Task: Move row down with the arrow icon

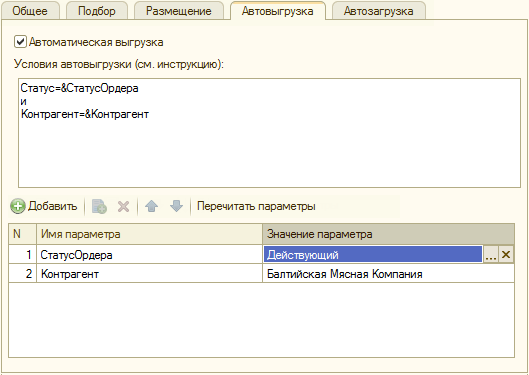Action: [176, 206]
